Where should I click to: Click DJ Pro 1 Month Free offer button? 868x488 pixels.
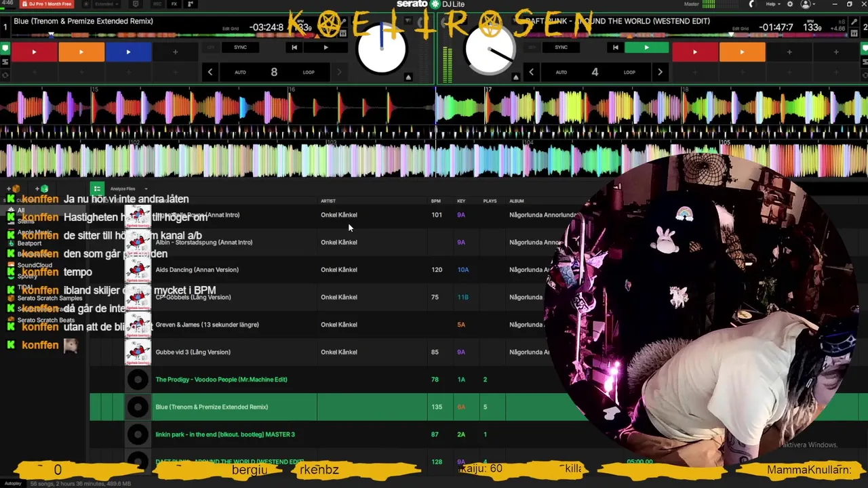coord(47,4)
